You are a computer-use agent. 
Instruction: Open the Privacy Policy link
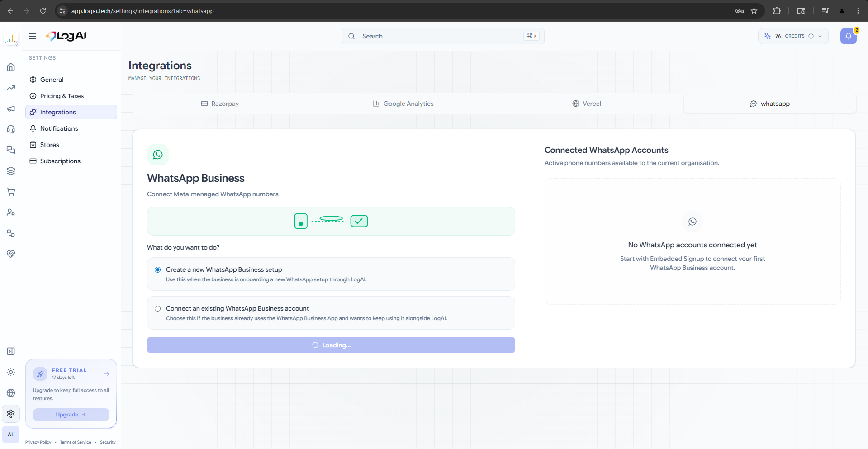38,442
